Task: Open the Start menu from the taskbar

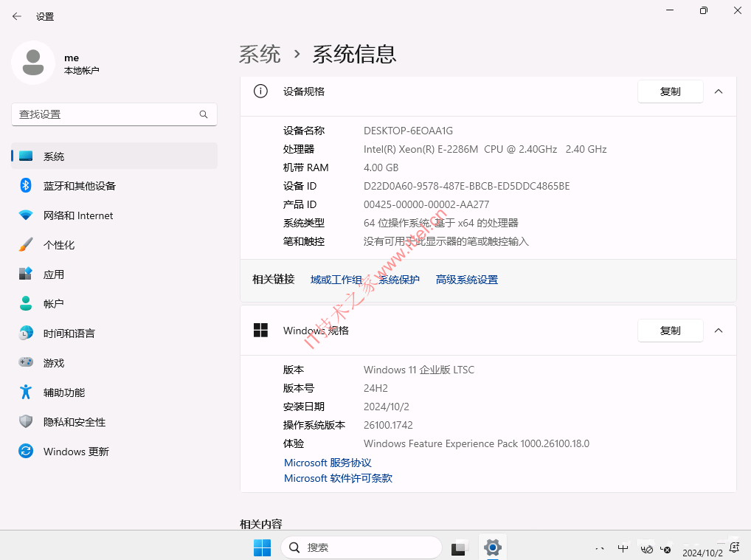Action: (262, 547)
